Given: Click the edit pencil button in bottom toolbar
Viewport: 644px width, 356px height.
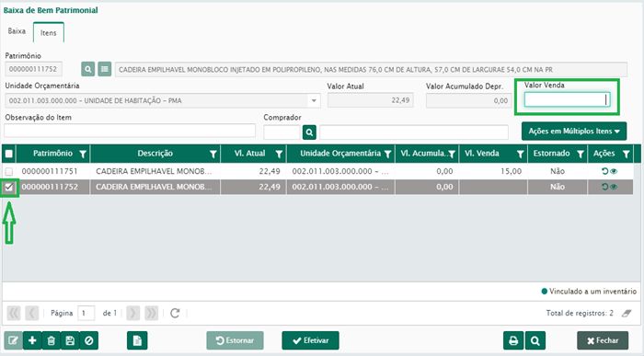Looking at the screenshot, I should click(13, 340).
